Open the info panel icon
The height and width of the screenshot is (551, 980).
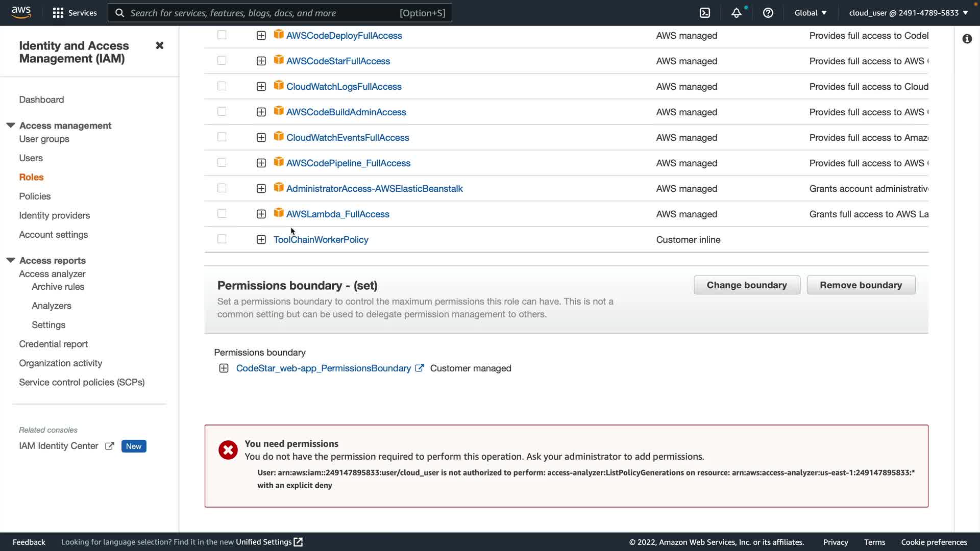pyautogui.click(x=967, y=39)
